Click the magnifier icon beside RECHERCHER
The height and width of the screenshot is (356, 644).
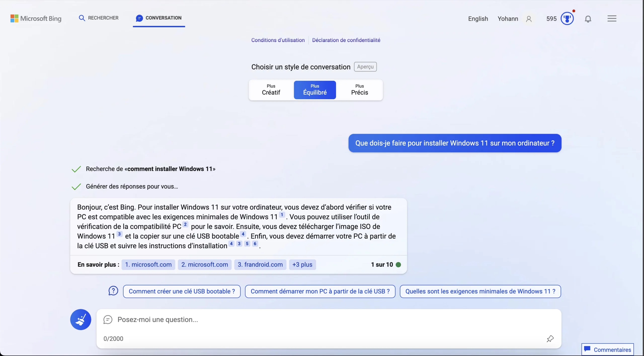[x=82, y=18]
